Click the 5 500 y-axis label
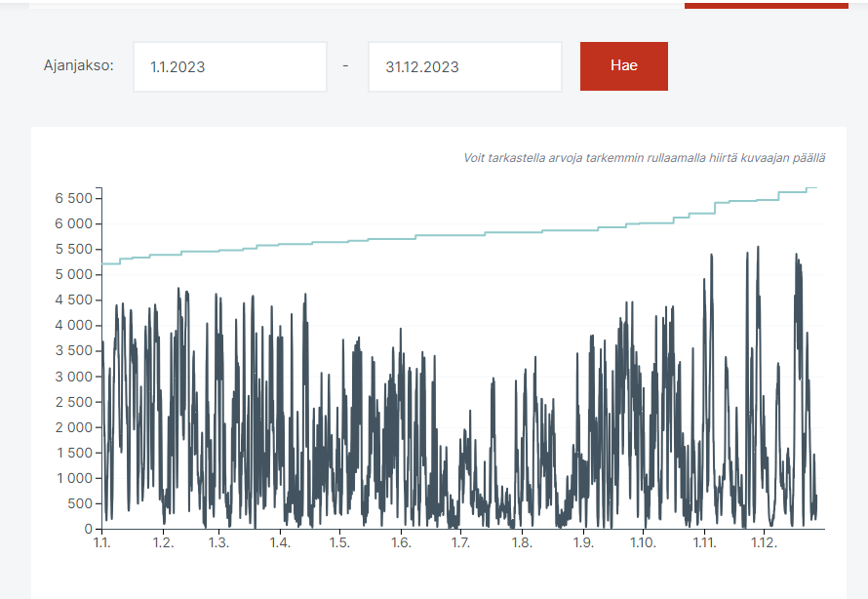868x599 pixels. click(73, 249)
